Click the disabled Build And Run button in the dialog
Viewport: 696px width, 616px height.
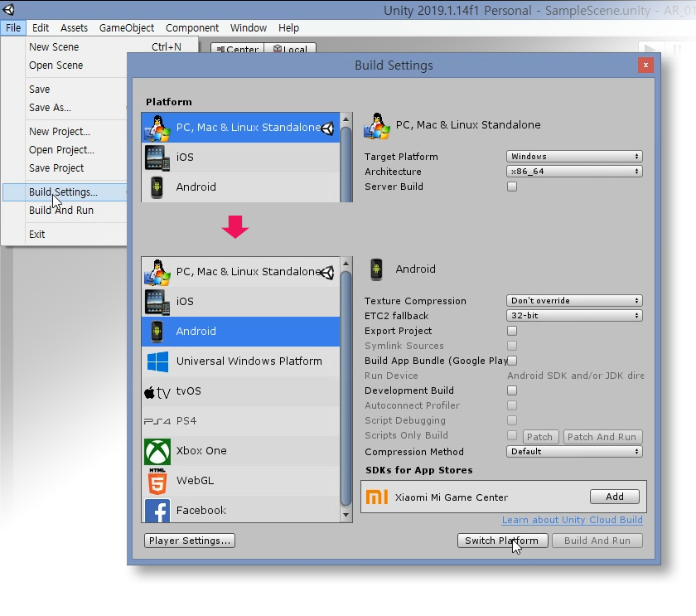pos(597,541)
